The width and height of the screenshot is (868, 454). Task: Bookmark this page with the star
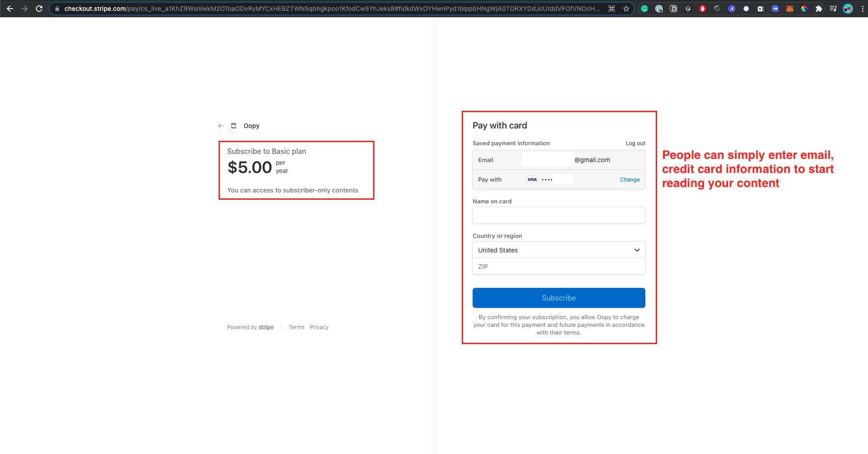pos(626,9)
